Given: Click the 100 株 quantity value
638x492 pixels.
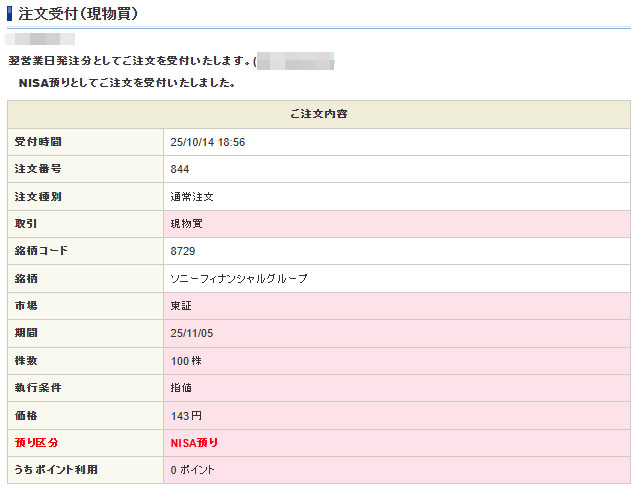Looking at the screenshot, I should (185, 360).
